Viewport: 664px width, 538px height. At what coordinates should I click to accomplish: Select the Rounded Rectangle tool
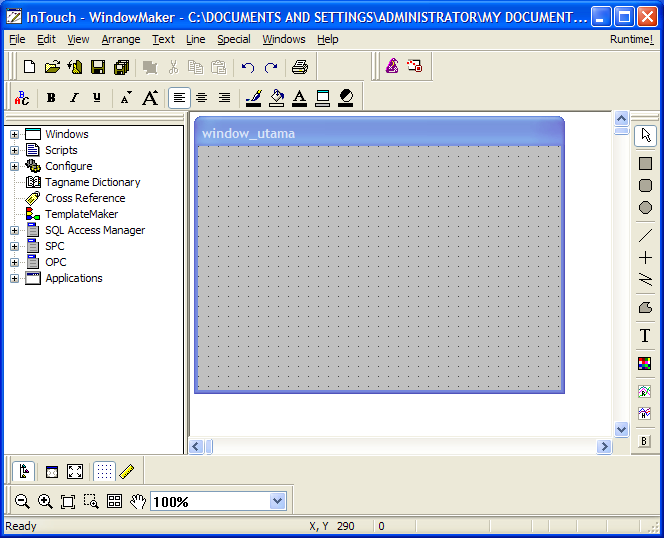pyautogui.click(x=645, y=186)
